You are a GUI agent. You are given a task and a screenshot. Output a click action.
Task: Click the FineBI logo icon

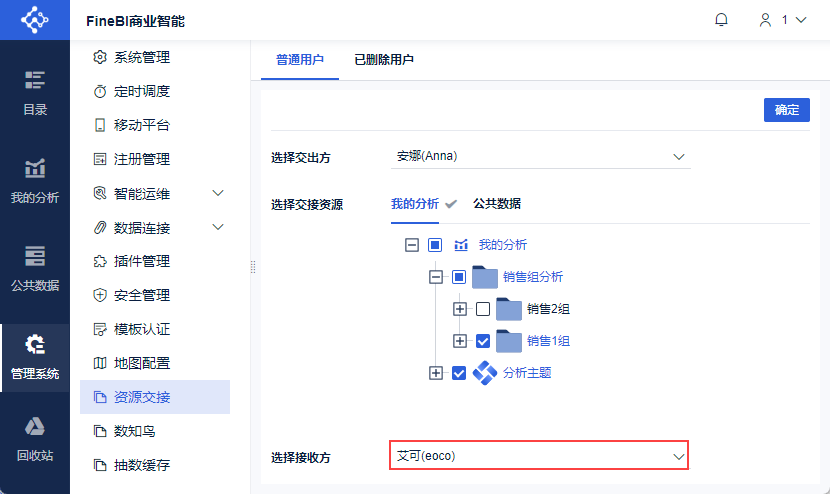point(34,19)
